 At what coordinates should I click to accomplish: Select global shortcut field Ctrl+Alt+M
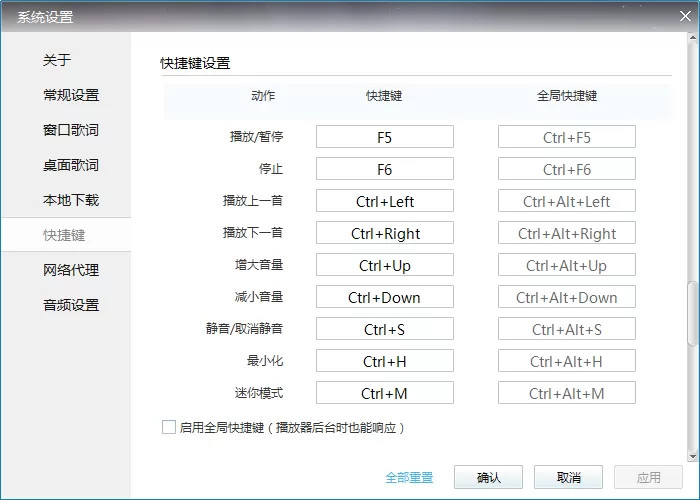[567, 393]
